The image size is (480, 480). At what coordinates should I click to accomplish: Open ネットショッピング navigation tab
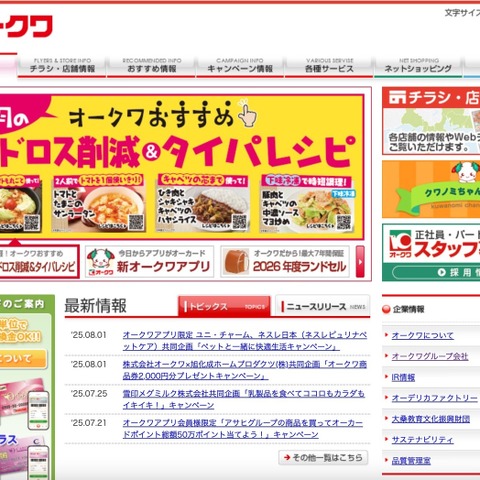(x=418, y=66)
